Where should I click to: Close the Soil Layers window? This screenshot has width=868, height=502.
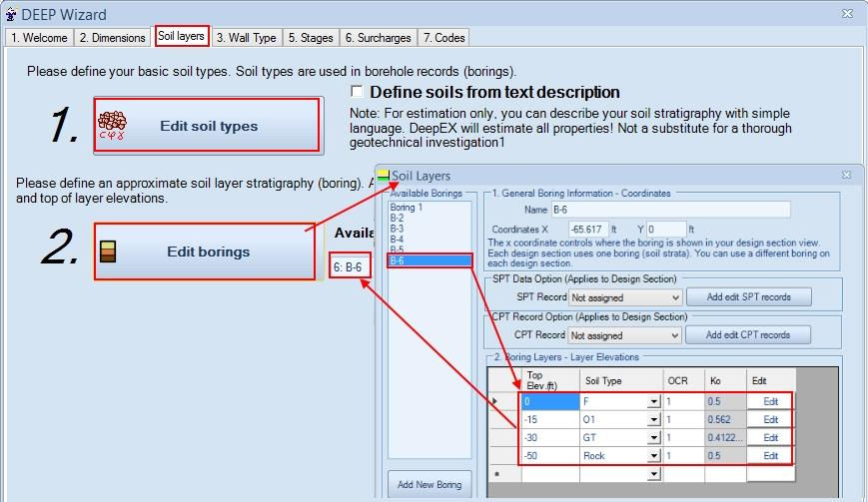846,175
